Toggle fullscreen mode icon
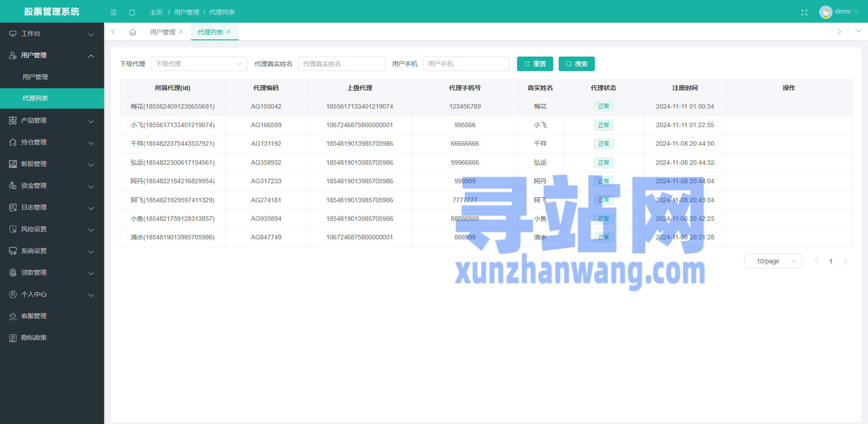 (x=804, y=12)
